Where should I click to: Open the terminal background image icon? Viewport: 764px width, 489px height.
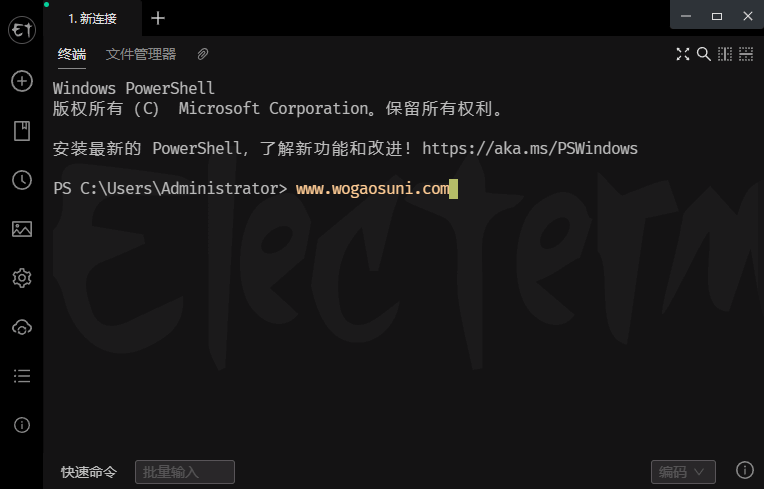[x=22, y=229]
